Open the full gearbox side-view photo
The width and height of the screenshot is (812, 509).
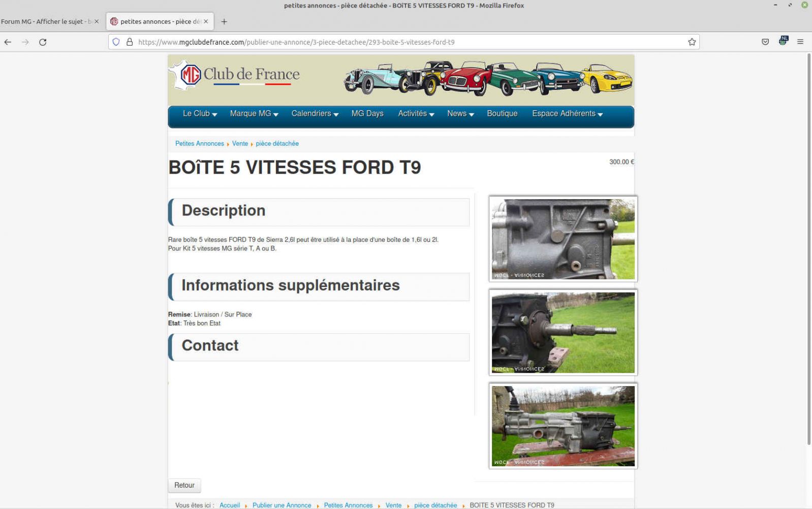563,426
